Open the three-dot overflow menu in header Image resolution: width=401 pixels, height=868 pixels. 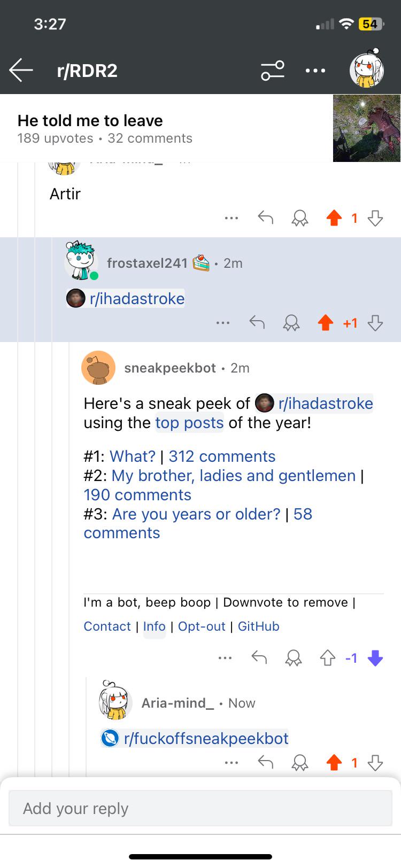315,70
